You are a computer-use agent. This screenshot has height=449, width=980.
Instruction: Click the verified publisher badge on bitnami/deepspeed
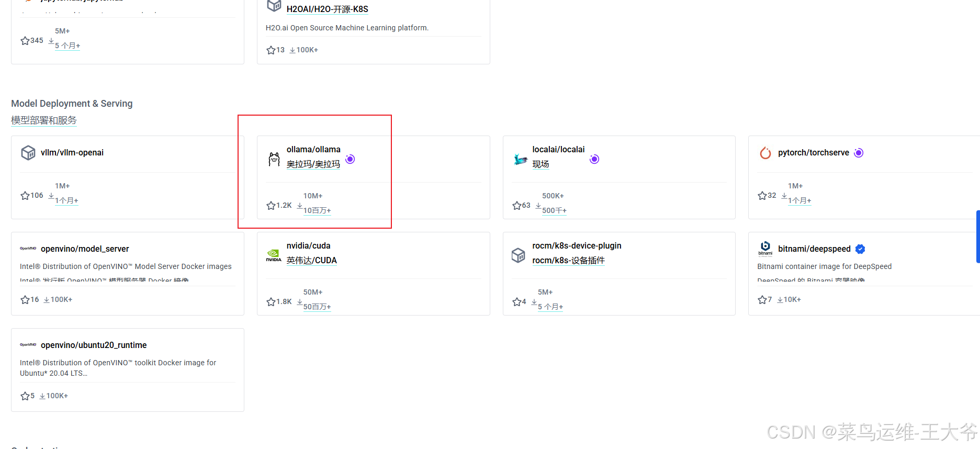coord(860,249)
